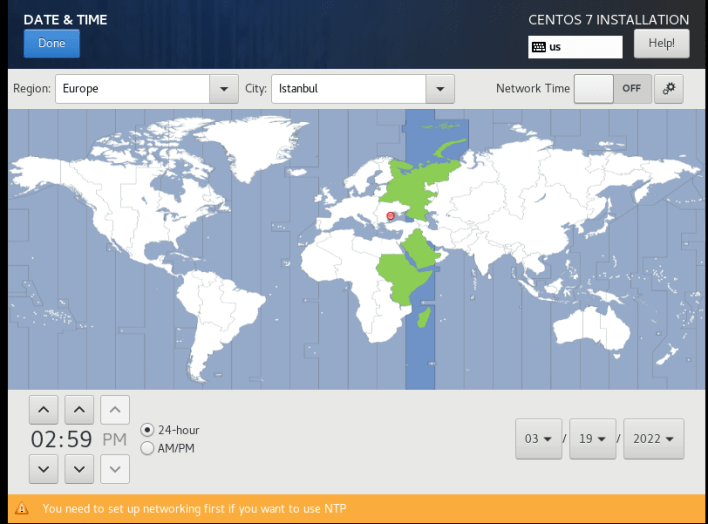Click the green East Africa region
This screenshot has height=524, width=708.
pyautogui.click(x=402, y=278)
